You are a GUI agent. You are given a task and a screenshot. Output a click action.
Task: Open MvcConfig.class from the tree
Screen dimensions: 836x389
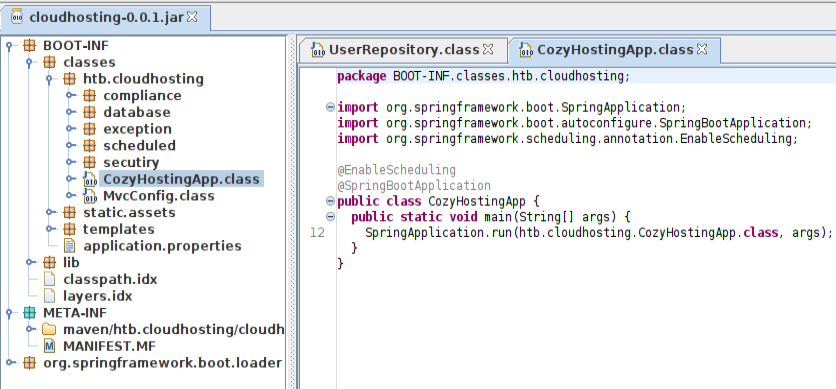[159, 196]
